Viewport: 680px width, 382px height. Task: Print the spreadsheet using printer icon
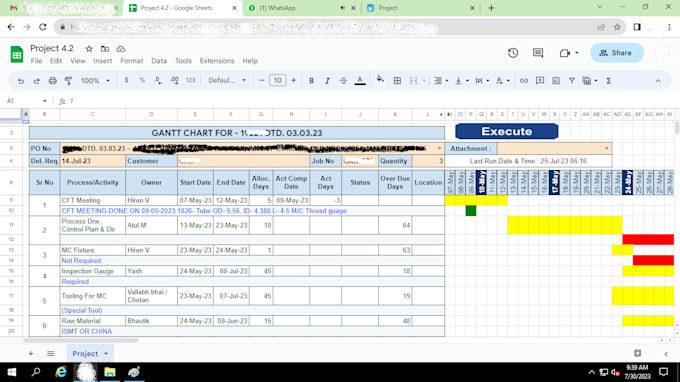(52, 81)
